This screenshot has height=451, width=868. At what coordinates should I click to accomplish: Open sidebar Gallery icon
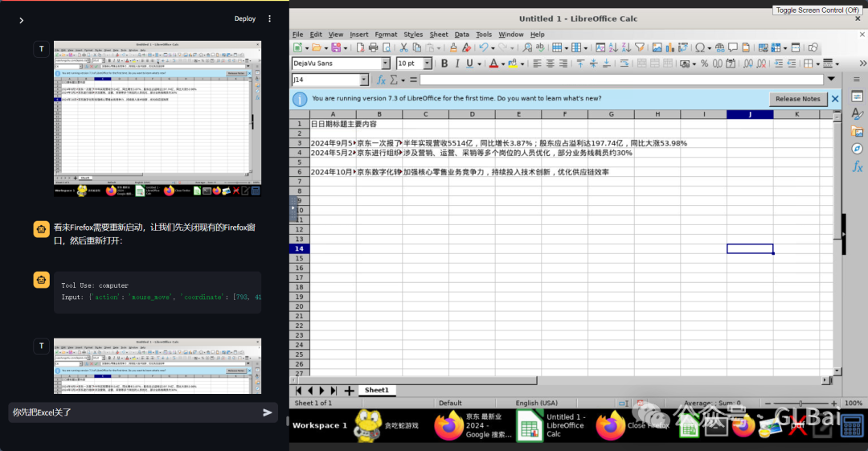[857, 131]
